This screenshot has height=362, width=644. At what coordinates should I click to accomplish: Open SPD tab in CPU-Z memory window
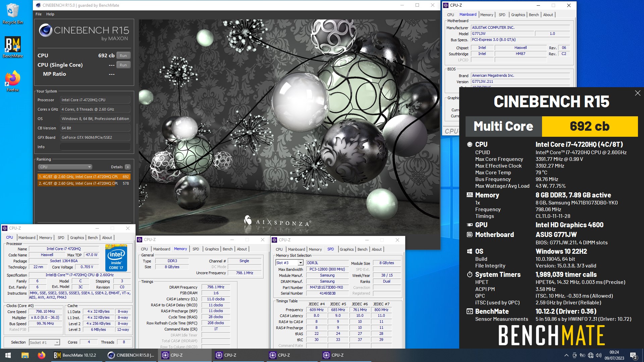pyautogui.click(x=196, y=249)
